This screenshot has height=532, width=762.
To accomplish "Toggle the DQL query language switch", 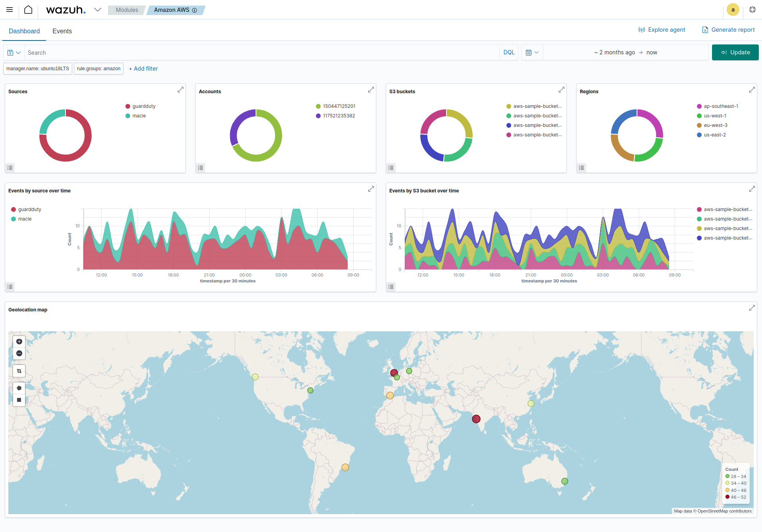I will click(x=509, y=52).
